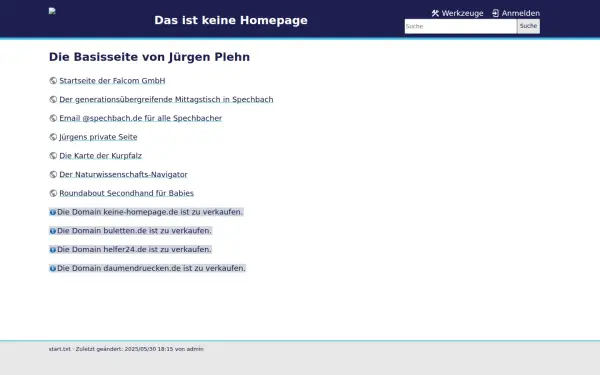The width and height of the screenshot is (600, 375).
Task: Click globe icon beside Email @spechbach.de link
Action: coord(53,118)
